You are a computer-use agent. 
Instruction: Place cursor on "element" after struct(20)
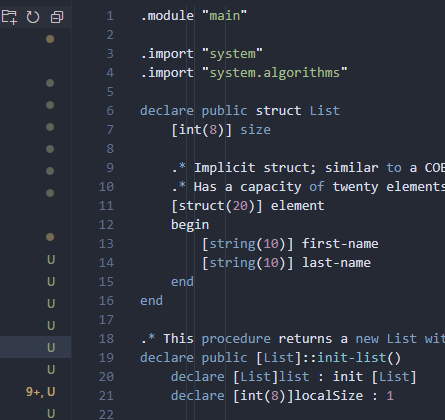click(297, 206)
